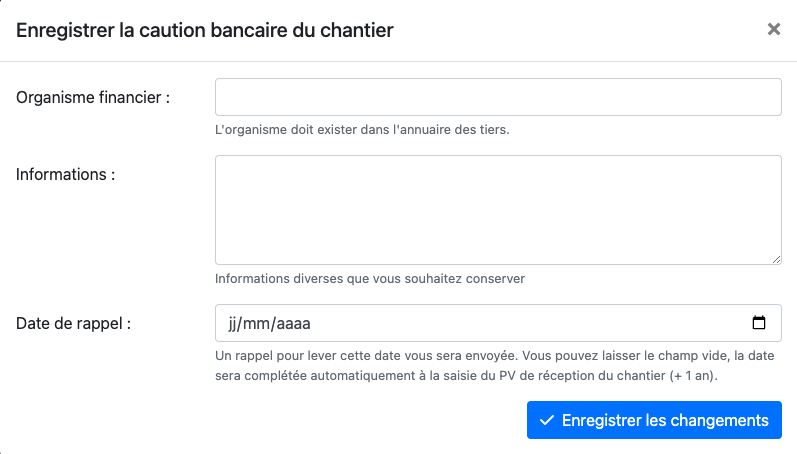Viewport: 797px width, 454px height.
Task: Focus the Organisme financier input
Action: [x=497, y=97]
